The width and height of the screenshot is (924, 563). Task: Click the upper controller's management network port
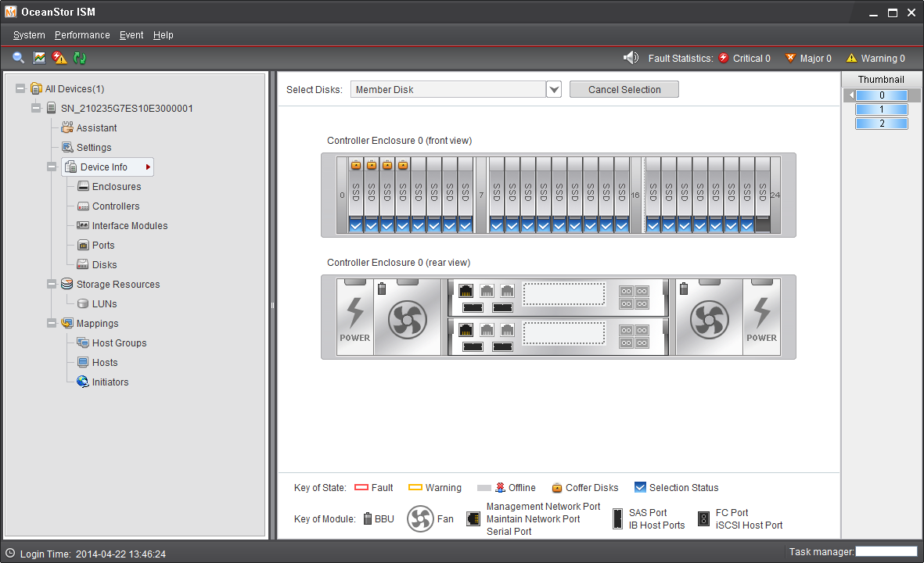pyautogui.click(x=466, y=291)
